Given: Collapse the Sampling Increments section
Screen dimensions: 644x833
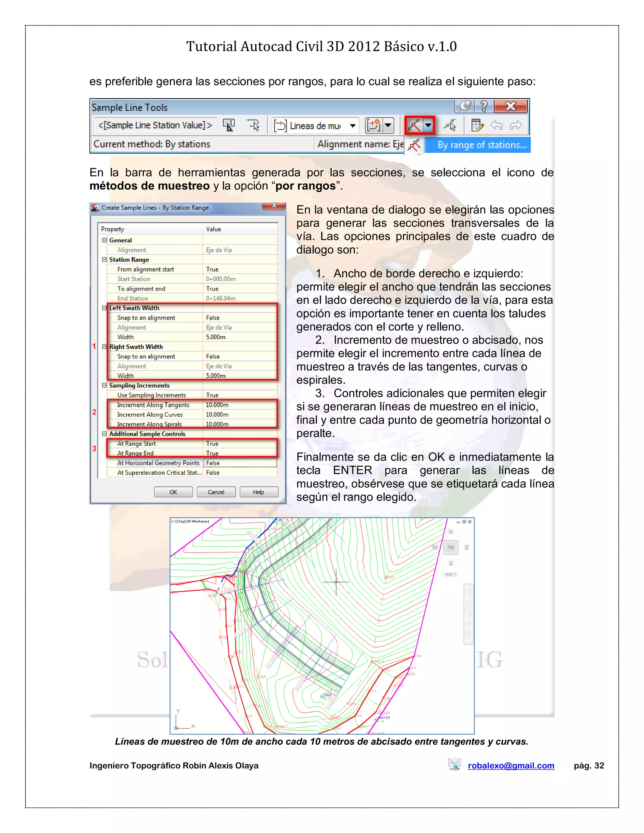Looking at the screenshot, I should click(x=104, y=385).
